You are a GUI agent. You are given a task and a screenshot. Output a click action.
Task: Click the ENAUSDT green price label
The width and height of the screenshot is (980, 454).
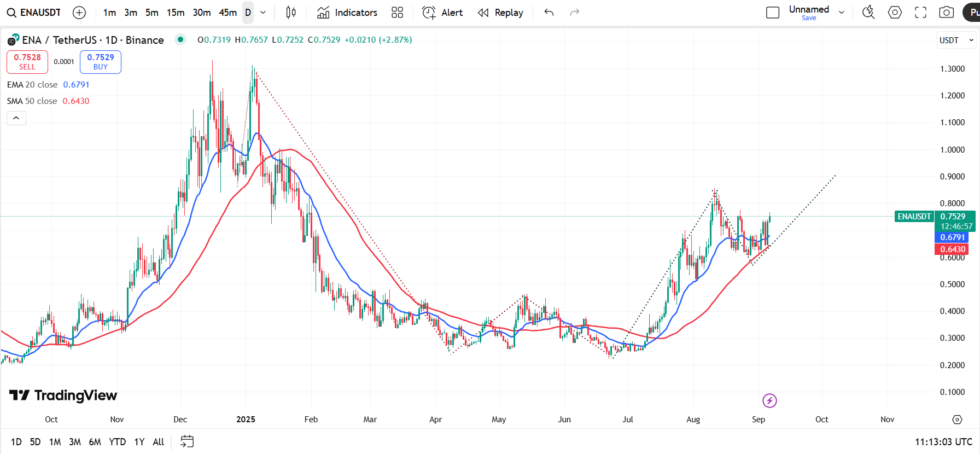click(x=914, y=217)
